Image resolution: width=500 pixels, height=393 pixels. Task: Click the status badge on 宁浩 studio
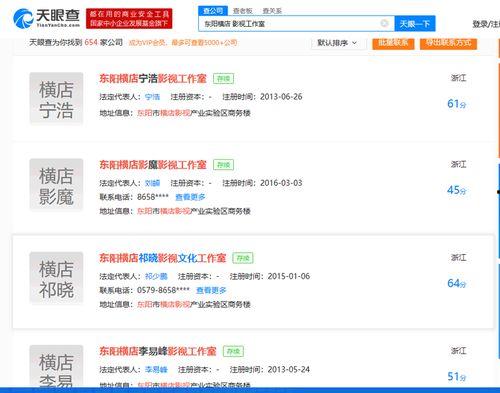223,79
